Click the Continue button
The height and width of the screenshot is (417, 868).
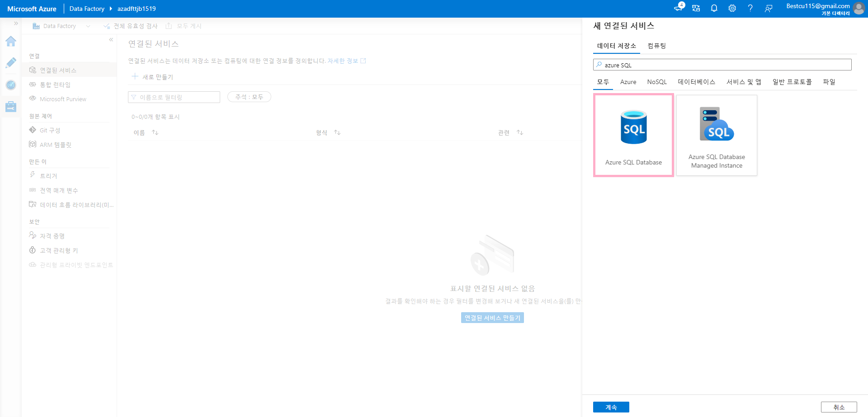tap(611, 407)
